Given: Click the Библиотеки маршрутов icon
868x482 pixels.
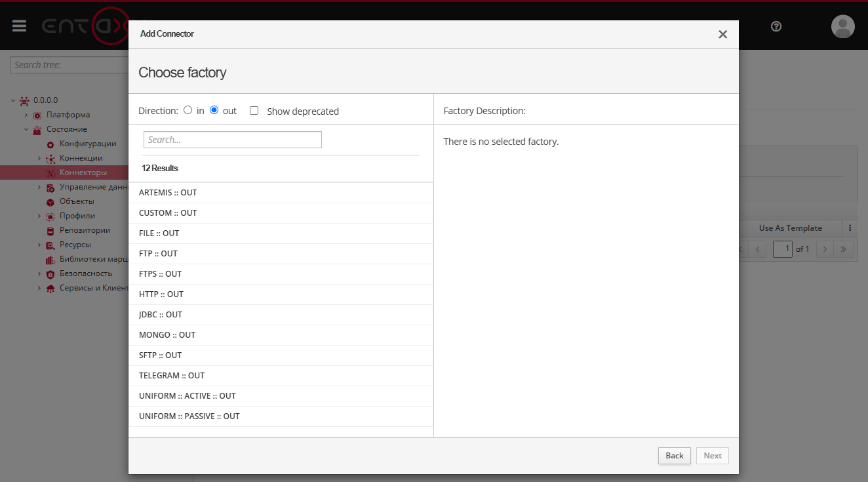Looking at the screenshot, I should point(50,260).
